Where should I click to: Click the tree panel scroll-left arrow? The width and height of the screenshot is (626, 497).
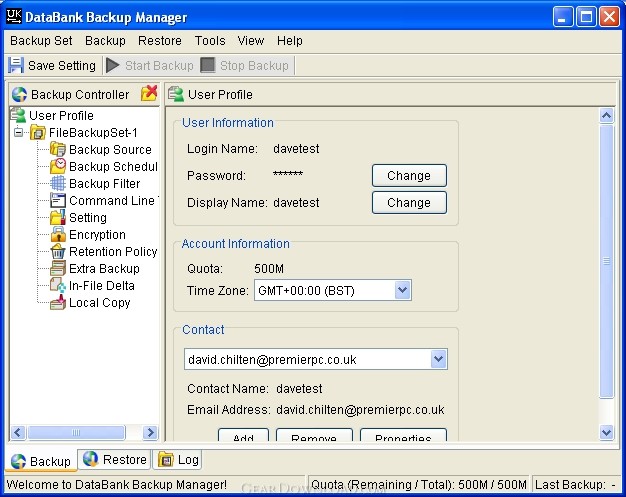tap(18, 432)
